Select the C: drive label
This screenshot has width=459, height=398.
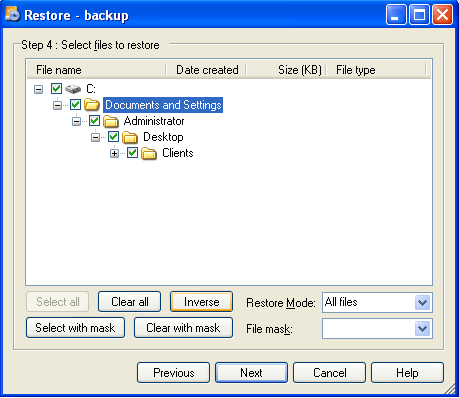click(x=91, y=89)
